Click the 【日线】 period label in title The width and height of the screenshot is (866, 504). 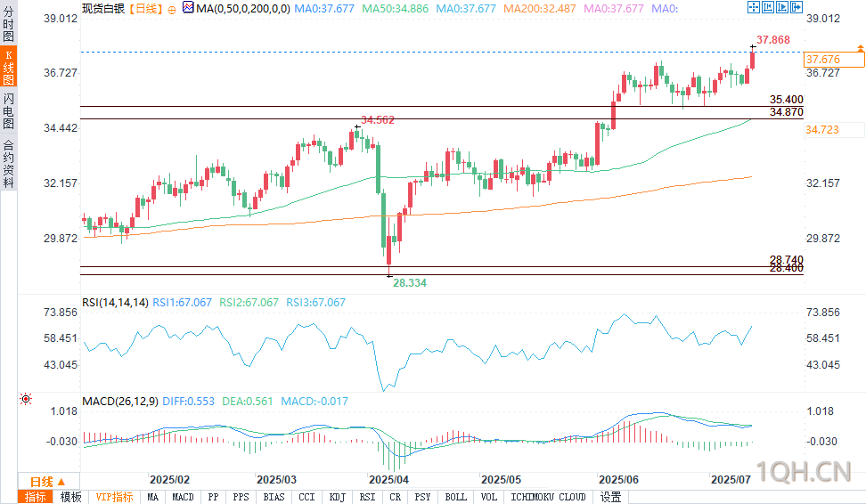point(146,9)
